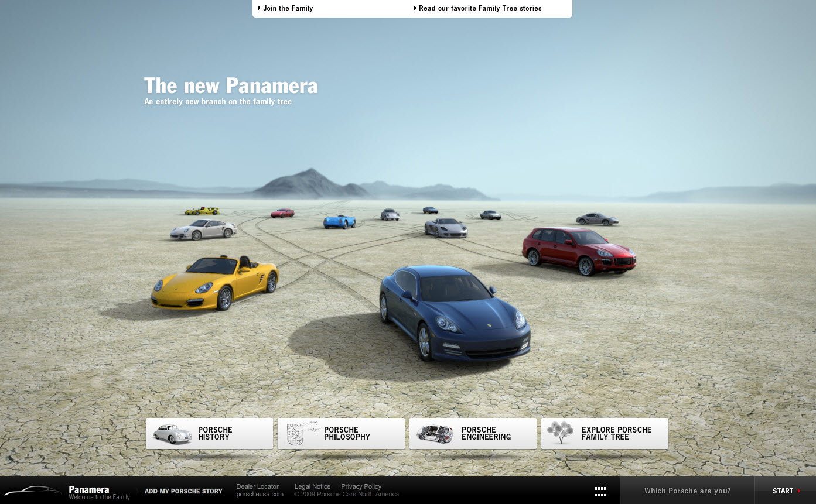Viewport: 816px width, 504px height.
Task: Click The new Panamera headline
Action: pos(231,85)
